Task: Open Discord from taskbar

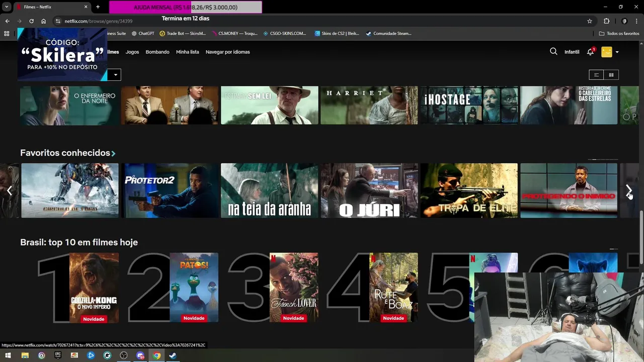Action: [x=140, y=355]
